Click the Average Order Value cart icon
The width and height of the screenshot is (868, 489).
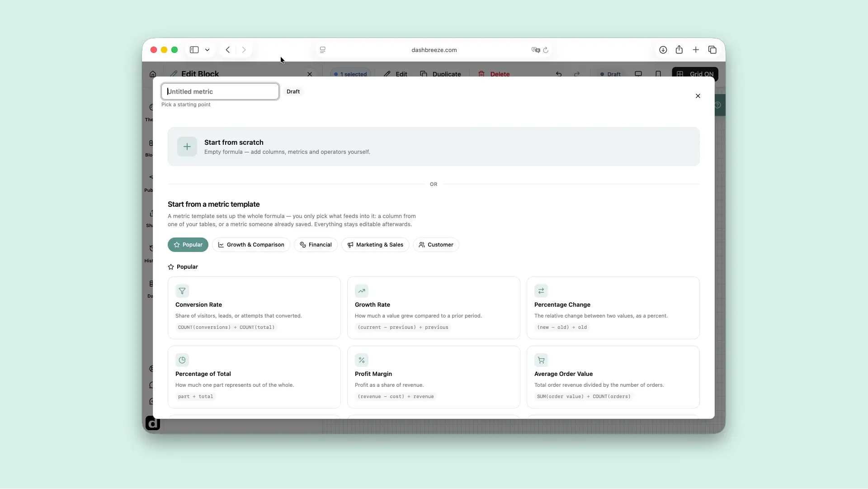[541, 360]
